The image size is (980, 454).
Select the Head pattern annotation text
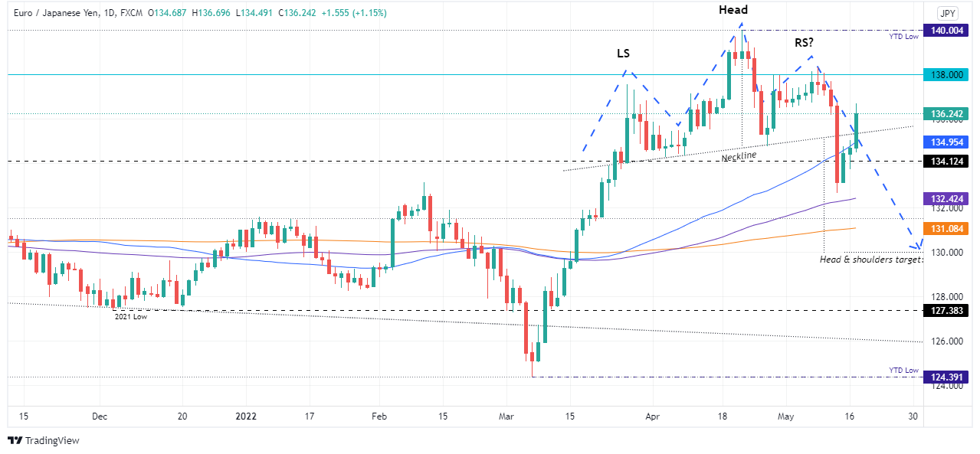click(733, 10)
